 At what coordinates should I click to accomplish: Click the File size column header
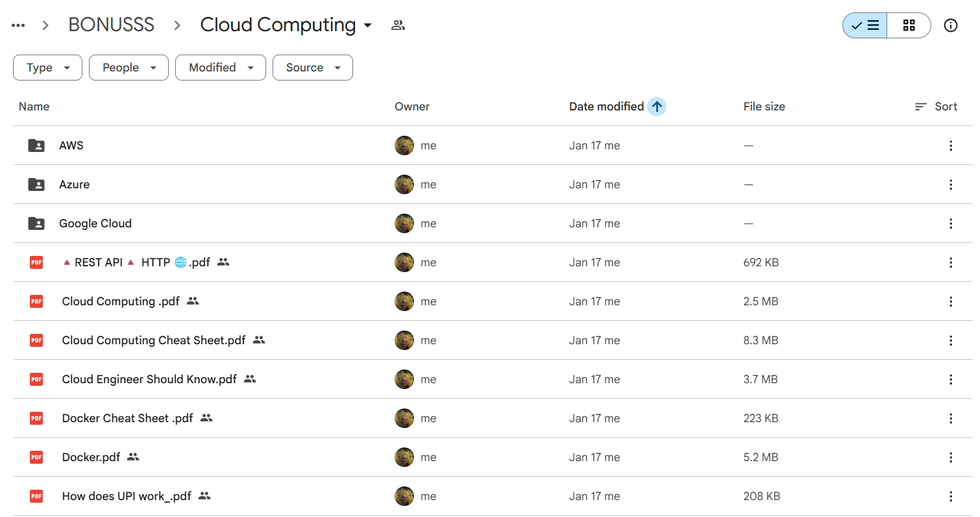coord(765,107)
